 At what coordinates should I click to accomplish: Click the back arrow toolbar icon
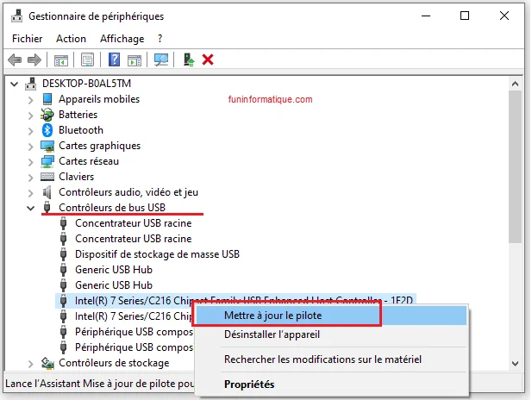click(15, 59)
